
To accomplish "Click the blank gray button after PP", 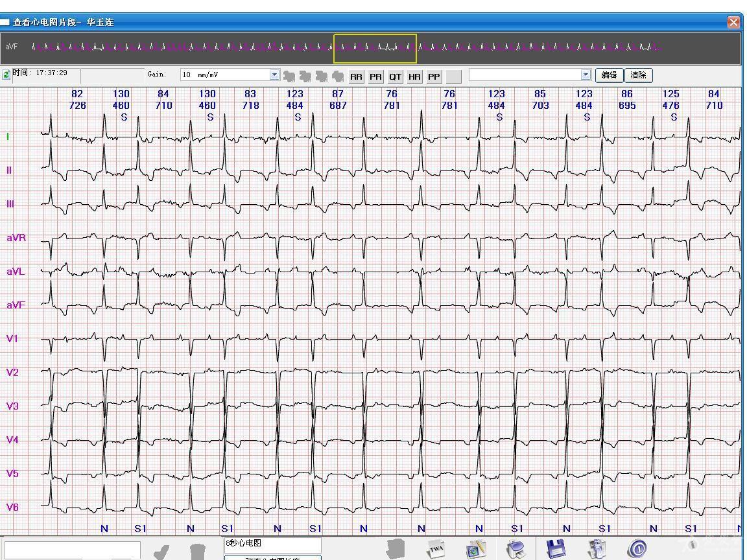I will coord(454,76).
